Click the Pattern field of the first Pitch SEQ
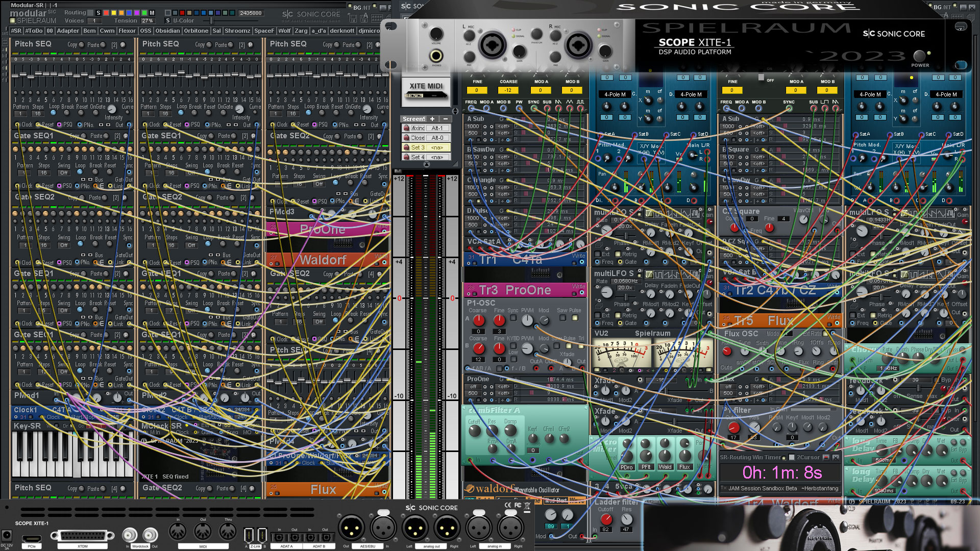This screenshot has height=551, width=980. [x=20, y=113]
